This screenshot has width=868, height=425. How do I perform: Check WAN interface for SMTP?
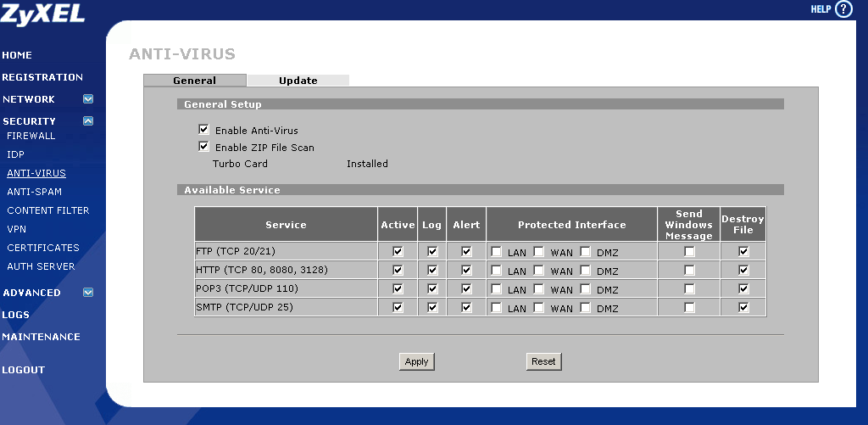(x=538, y=307)
